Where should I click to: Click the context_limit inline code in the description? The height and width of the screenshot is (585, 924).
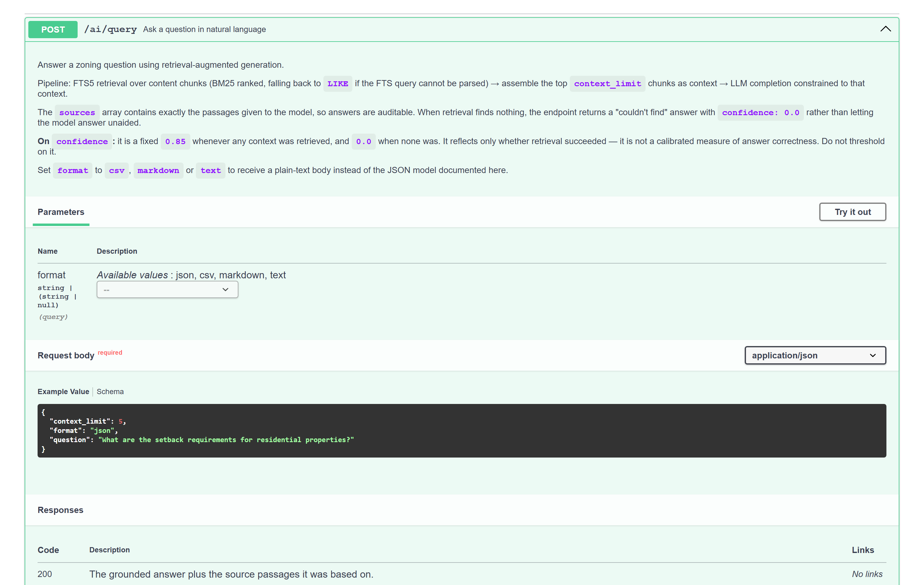coord(607,84)
